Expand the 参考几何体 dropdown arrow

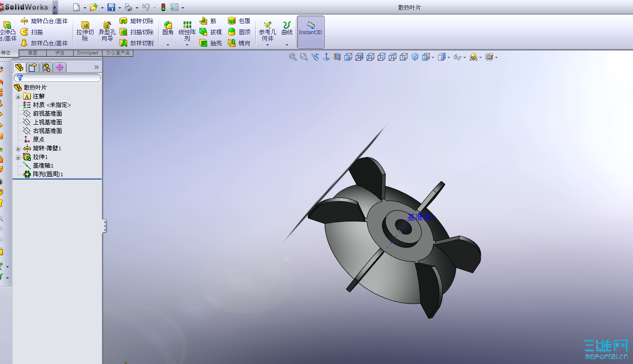(267, 45)
